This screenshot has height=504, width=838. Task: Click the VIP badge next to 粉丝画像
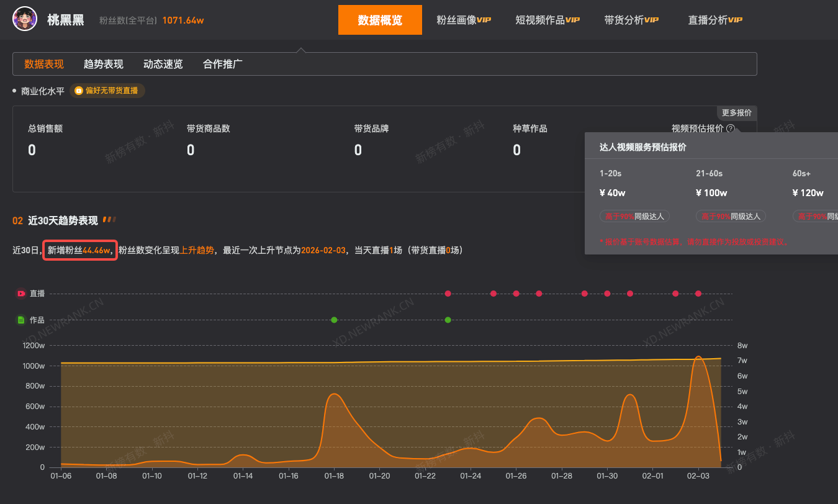click(484, 20)
